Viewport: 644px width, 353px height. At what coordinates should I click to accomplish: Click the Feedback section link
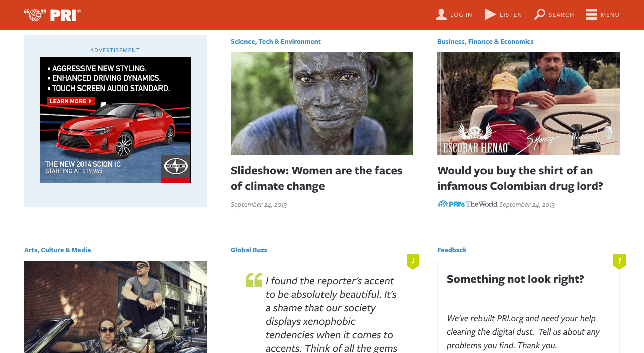point(452,250)
